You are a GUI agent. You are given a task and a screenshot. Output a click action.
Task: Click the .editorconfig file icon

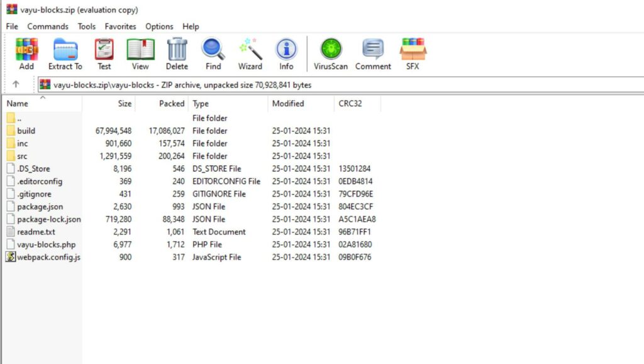pos(11,181)
